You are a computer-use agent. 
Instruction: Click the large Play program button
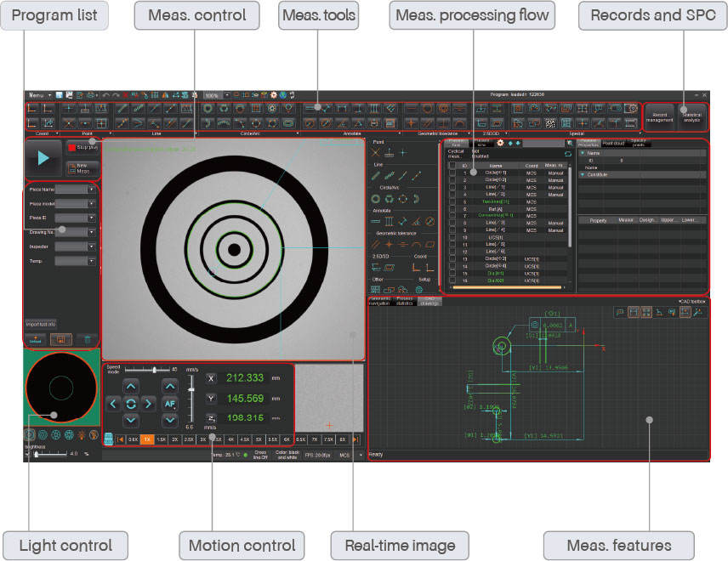point(43,158)
